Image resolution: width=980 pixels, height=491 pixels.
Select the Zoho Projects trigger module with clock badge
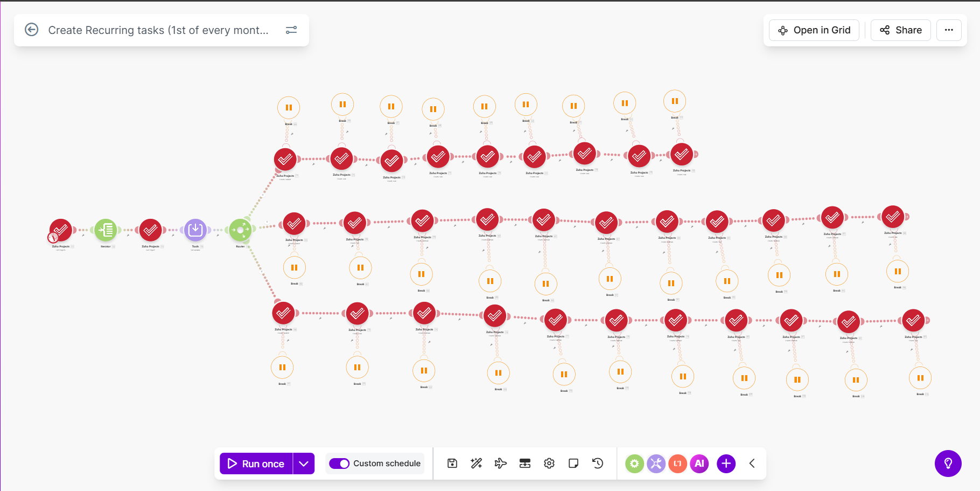(x=61, y=230)
